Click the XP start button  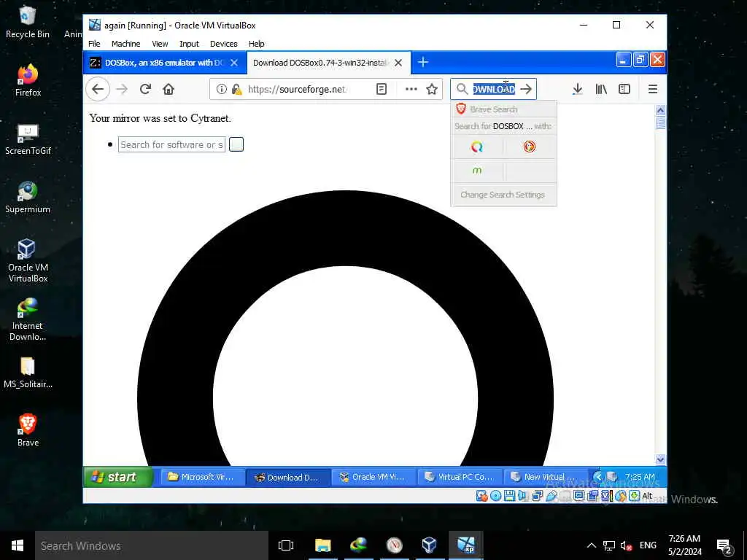[118, 477]
